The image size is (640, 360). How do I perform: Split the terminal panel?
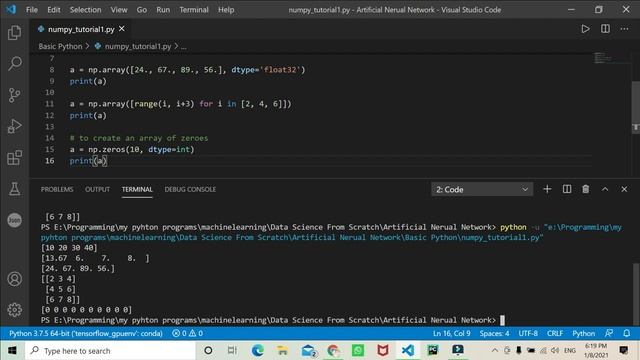(567, 189)
